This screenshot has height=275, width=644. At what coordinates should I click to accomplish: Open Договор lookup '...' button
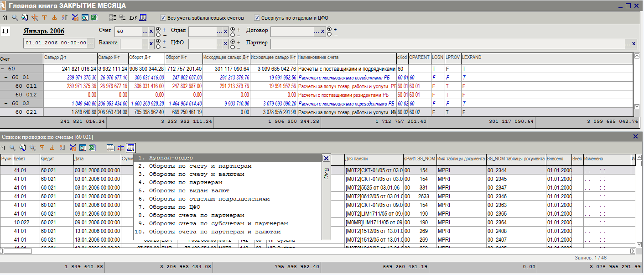317,32
